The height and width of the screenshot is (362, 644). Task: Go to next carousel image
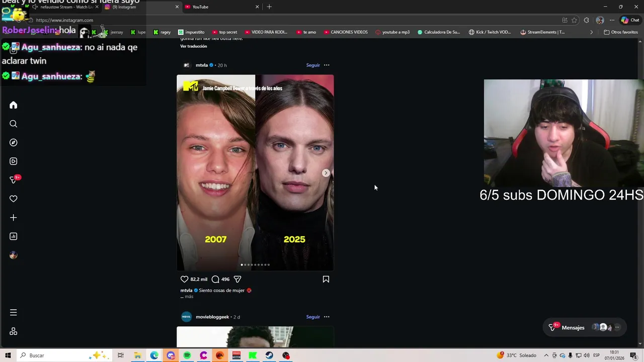click(x=326, y=173)
